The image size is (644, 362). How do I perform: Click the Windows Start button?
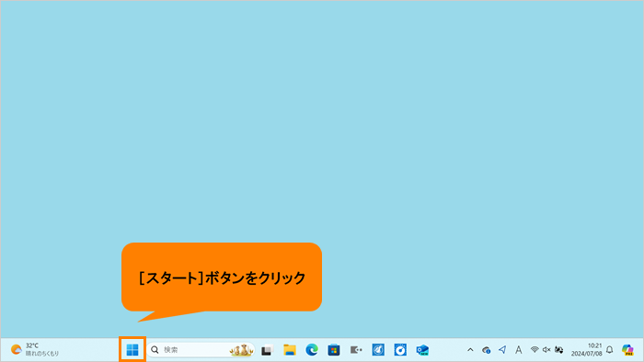[132, 350]
